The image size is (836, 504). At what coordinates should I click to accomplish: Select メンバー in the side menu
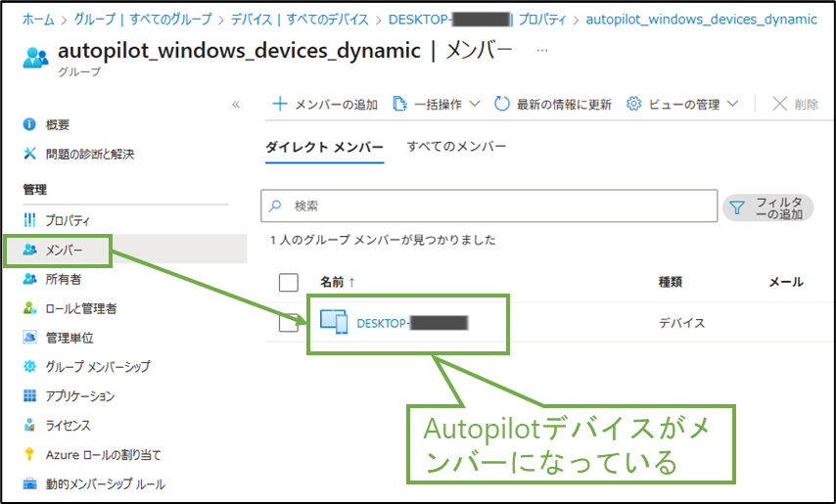click(x=64, y=250)
